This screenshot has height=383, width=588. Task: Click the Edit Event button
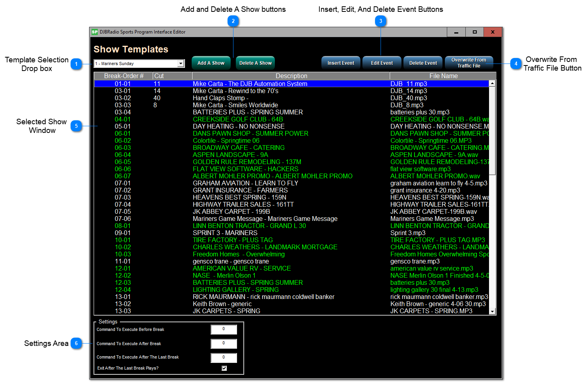[382, 63]
